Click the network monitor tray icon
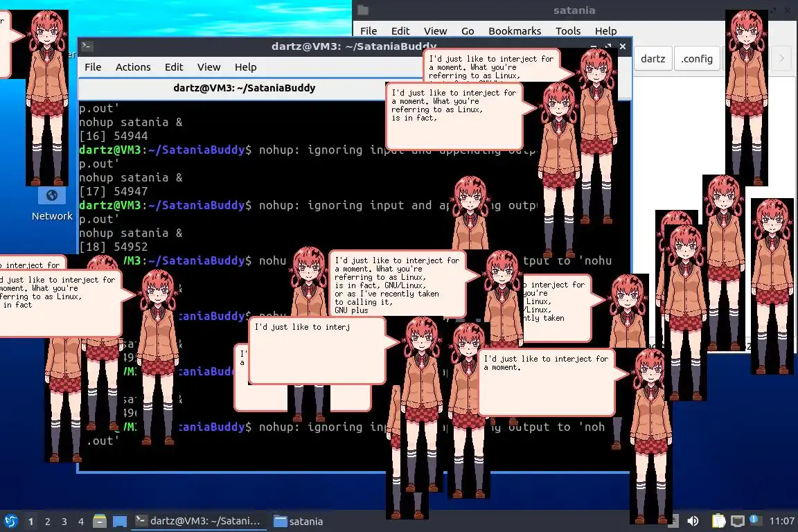Viewport: 798px width, 532px height. tap(738, 521)
